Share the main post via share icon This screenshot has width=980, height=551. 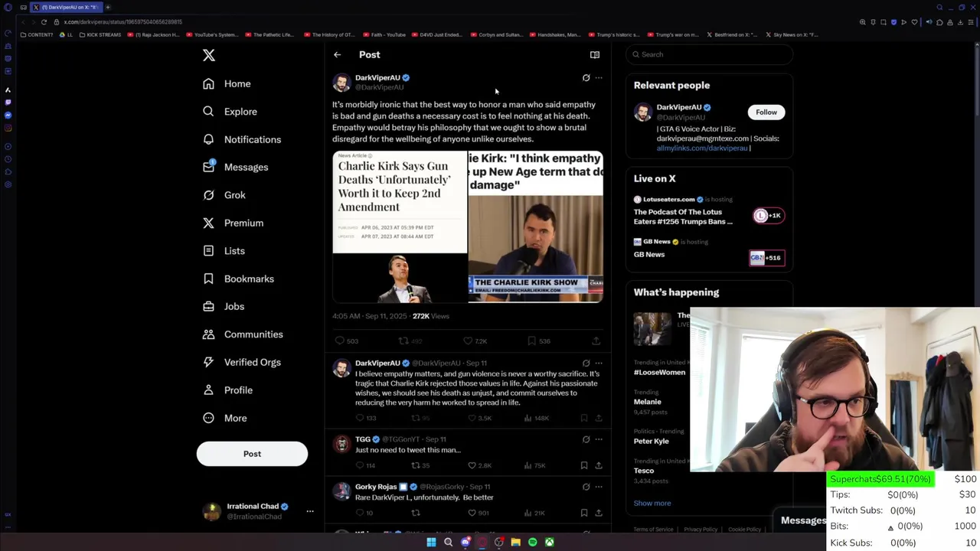596,341
